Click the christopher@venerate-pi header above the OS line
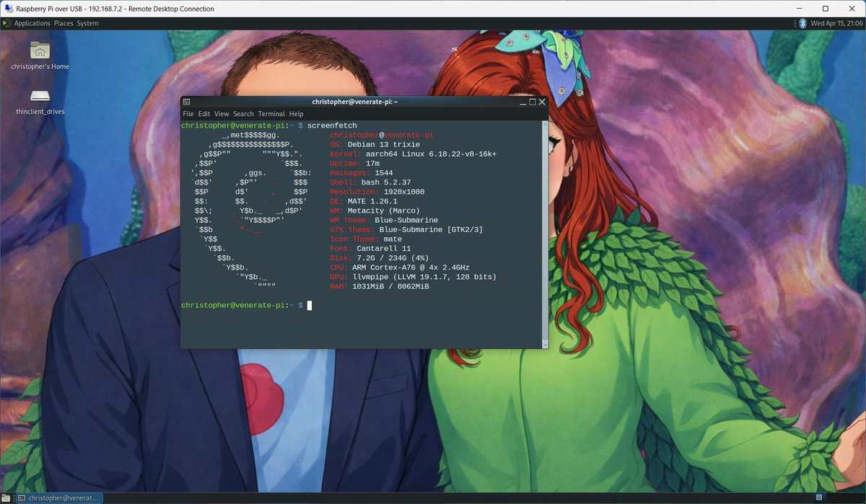 click(382, 135)
